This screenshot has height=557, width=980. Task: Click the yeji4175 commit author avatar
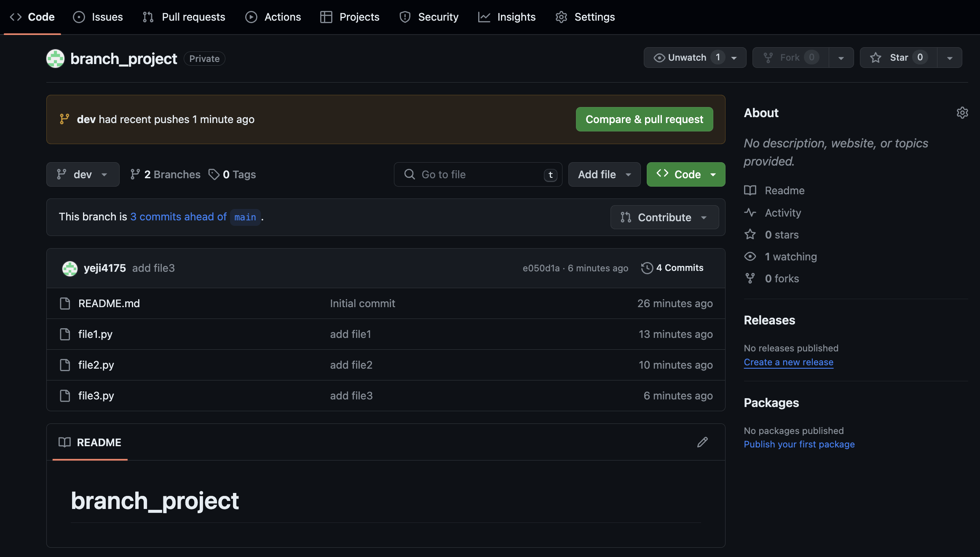[70, 268]
